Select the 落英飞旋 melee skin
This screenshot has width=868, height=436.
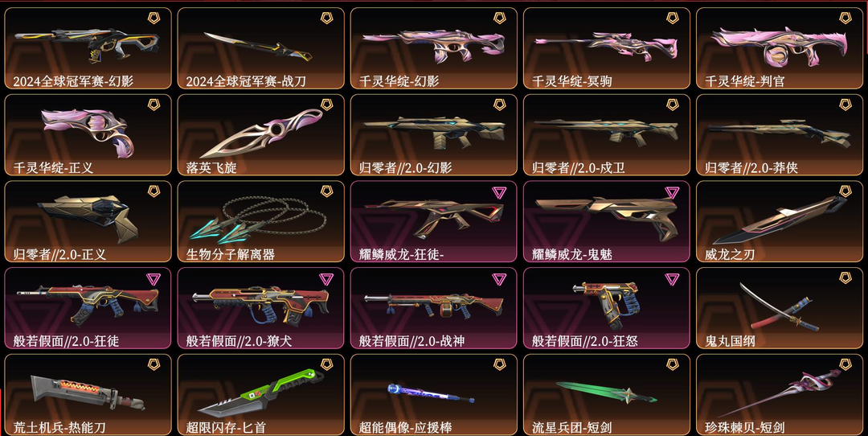(x=260, y=134)
